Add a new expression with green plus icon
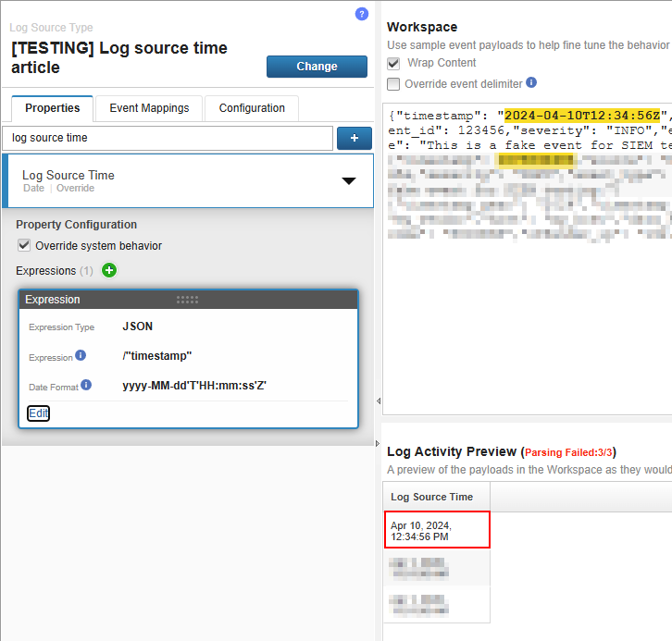The image size is (672, 641). tap(109, 271)
